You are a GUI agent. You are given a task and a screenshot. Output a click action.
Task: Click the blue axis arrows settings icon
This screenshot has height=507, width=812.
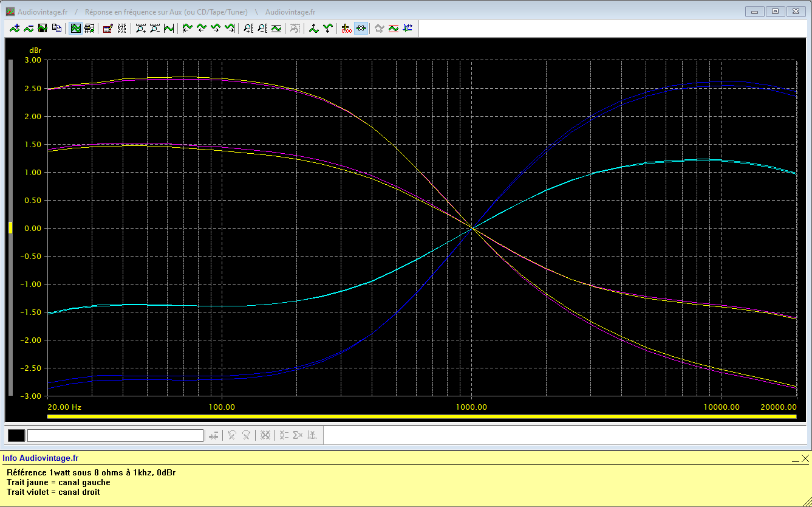pos(408,28)
